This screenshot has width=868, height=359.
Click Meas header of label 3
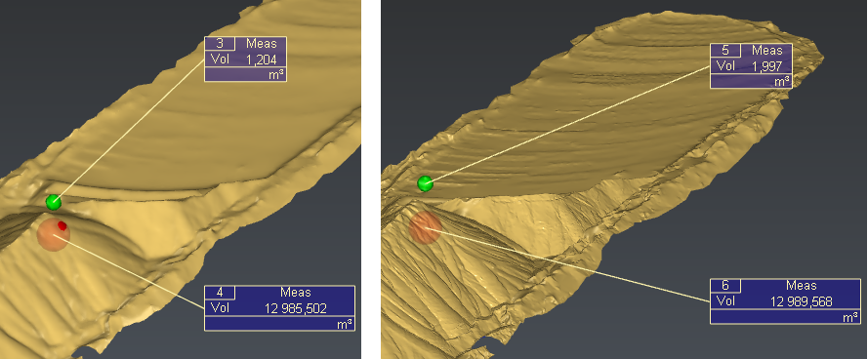click(261, 44)
